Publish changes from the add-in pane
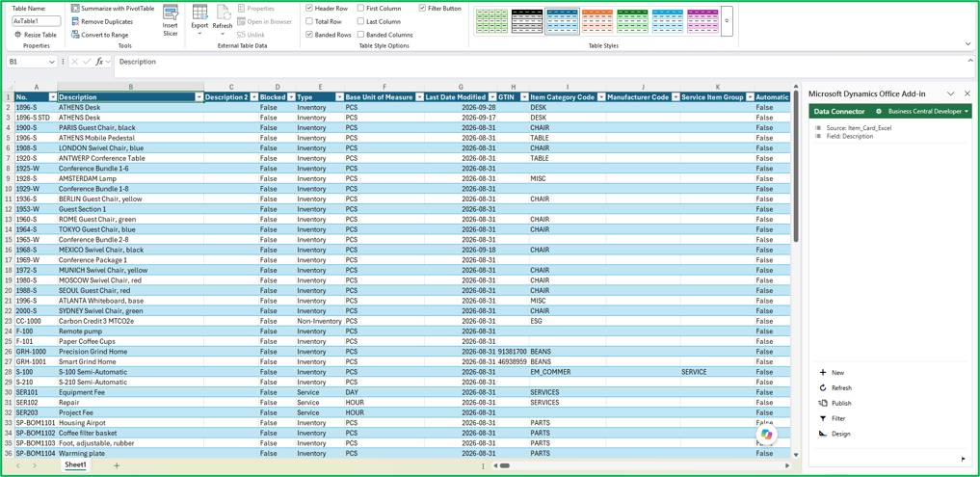The width and height of the screenshot is (980, 477). pyautogui.click(x=835, y=403)
